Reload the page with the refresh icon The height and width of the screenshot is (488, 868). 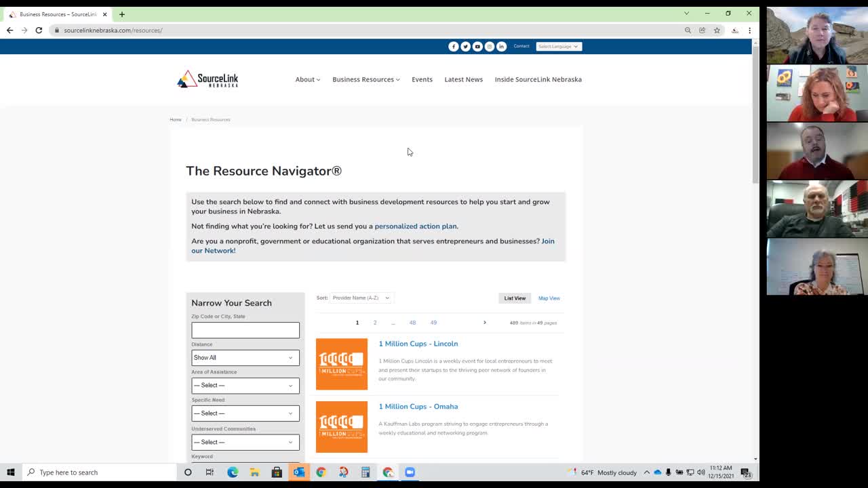click(x=39, y=30)
